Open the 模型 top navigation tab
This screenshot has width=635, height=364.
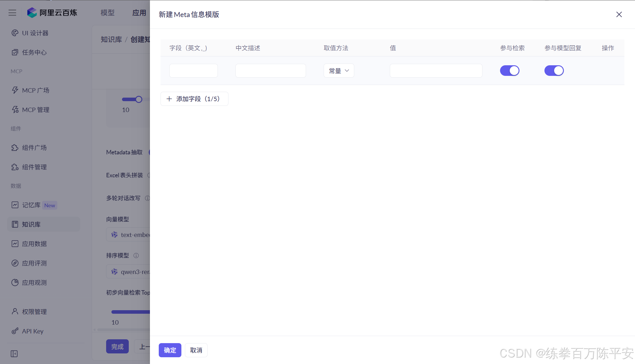(107, 13)
